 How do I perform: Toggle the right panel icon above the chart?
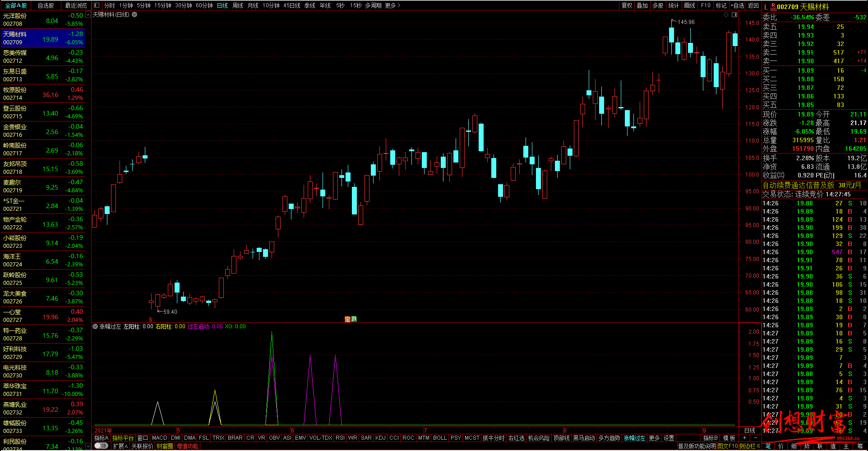(x=734, y=15)
